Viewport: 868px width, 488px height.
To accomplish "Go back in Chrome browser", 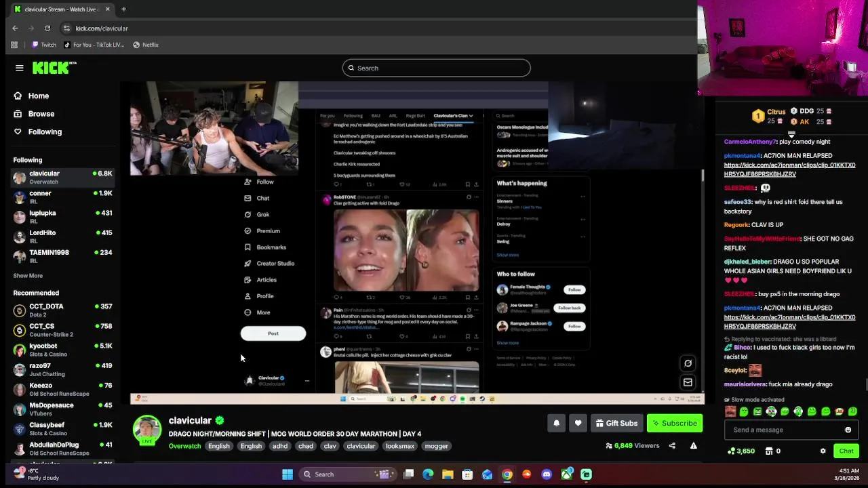I will pyautogui.click(x=15, y=28).
